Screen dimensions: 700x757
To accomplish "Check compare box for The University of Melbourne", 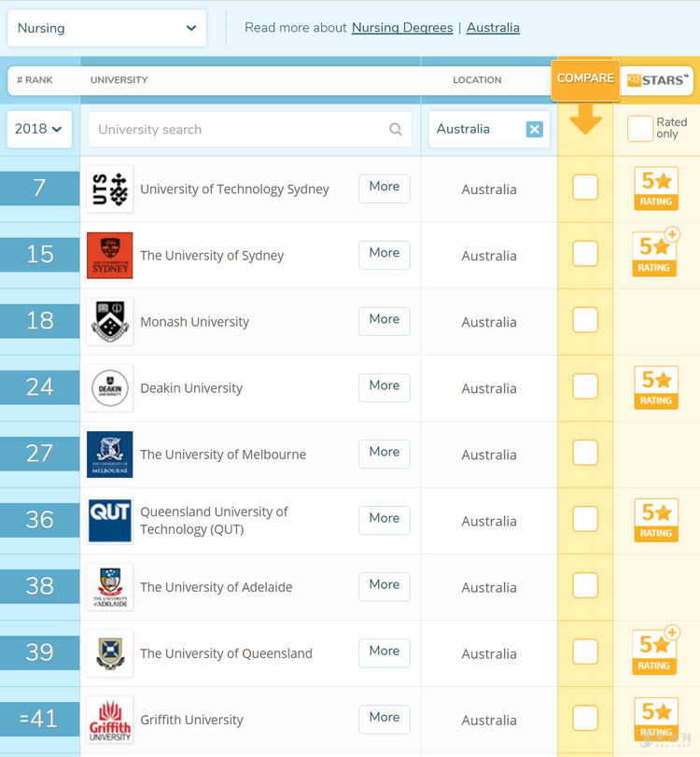I will 585,453.
